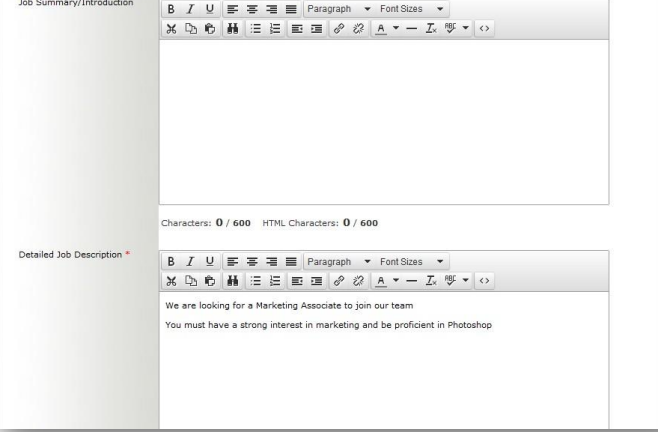The image size is (658, 432).
Task: Align left in Detailed Job Description editor
Action: 232,262
